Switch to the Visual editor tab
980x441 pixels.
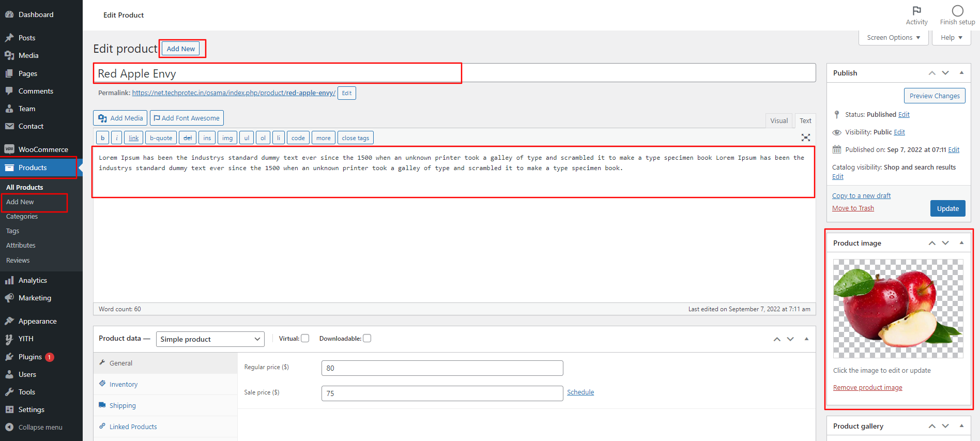(778, 120)
